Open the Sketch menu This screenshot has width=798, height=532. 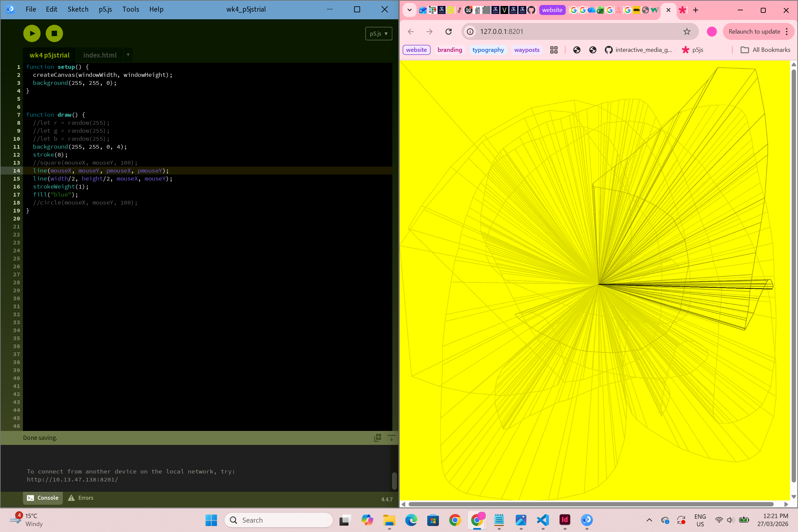point(78,9)
